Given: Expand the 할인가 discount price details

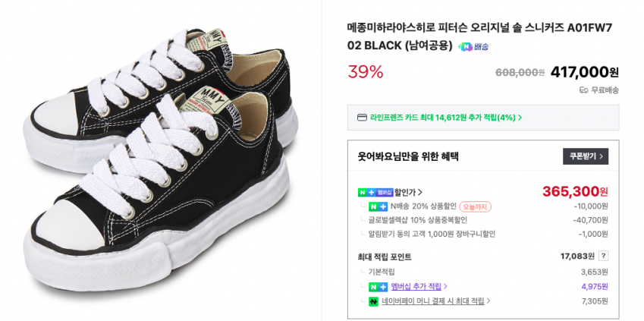Looking at the screenshot, I should [408, 192].
